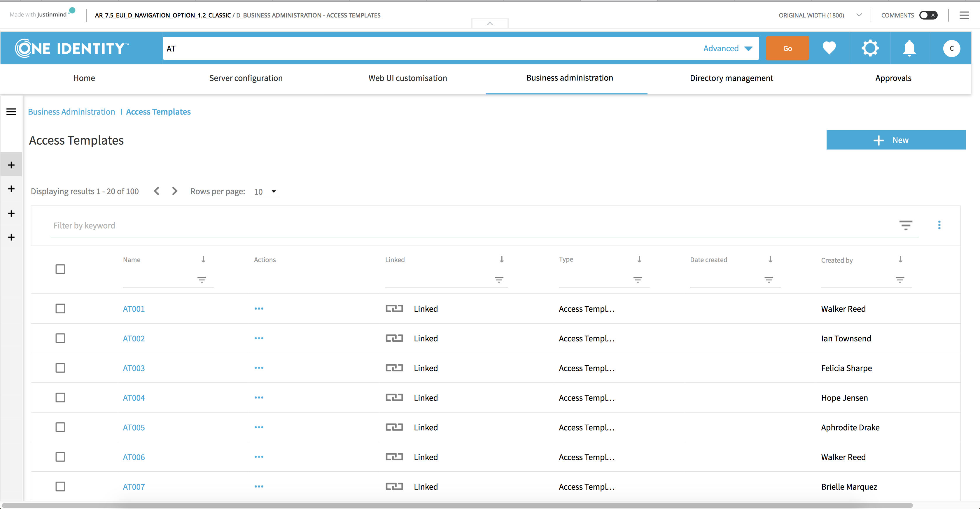Screen dimensions: 980x509
Task: Open actions menu for AT003
Action: point(259,368)
